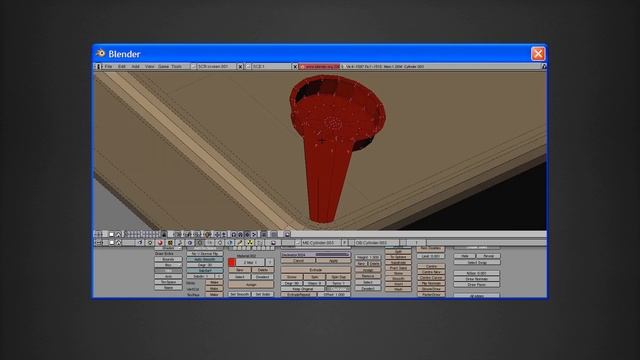The width and height of the screenshot is (640, 360).
Task: Toggle Bounds under Draw Extra
Action: (168, 259)
